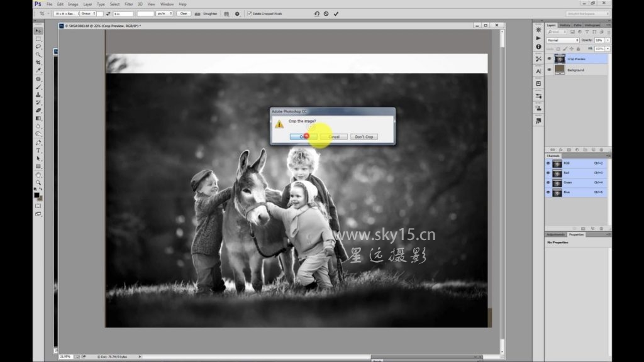Select the Brush tool
The width and height of the screenshot is (644, 362).
coord(38,87)
